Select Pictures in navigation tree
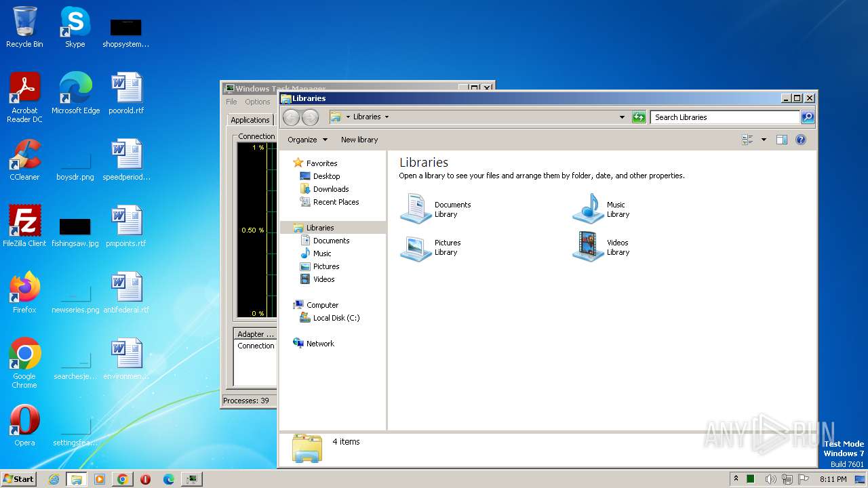Screen dimensions: 868x488 tap(326, 266)
